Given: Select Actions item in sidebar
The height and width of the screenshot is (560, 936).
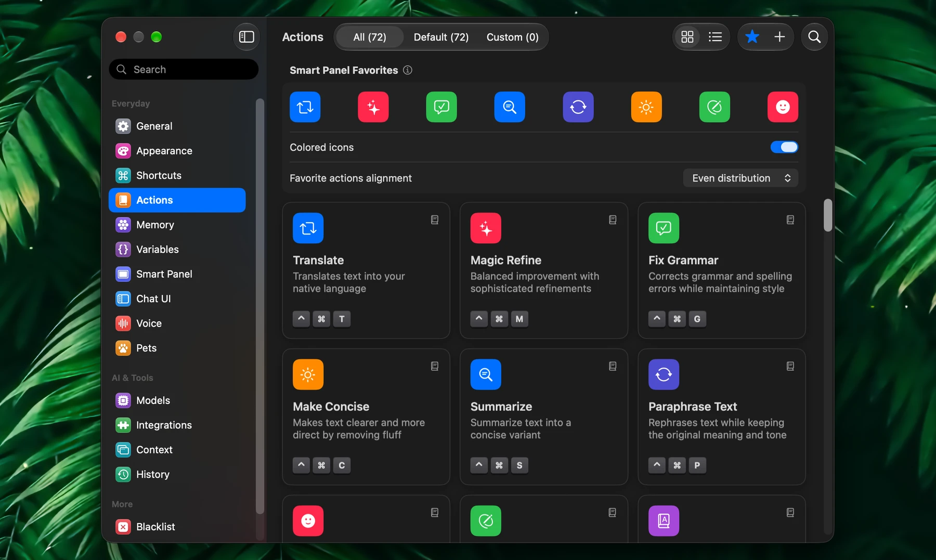Looking at the screenshot, I should pyautogui.click(x=177, y=200).
